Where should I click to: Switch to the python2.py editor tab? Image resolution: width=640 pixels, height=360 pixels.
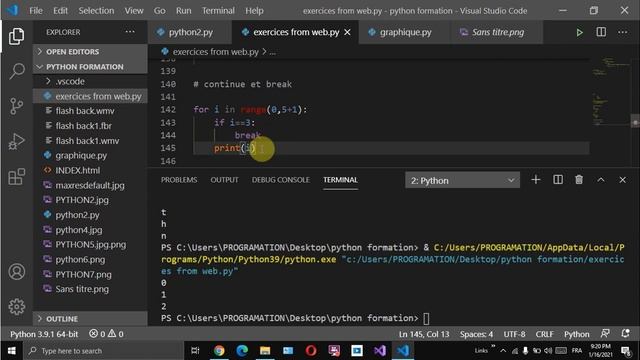coord(190,32)
